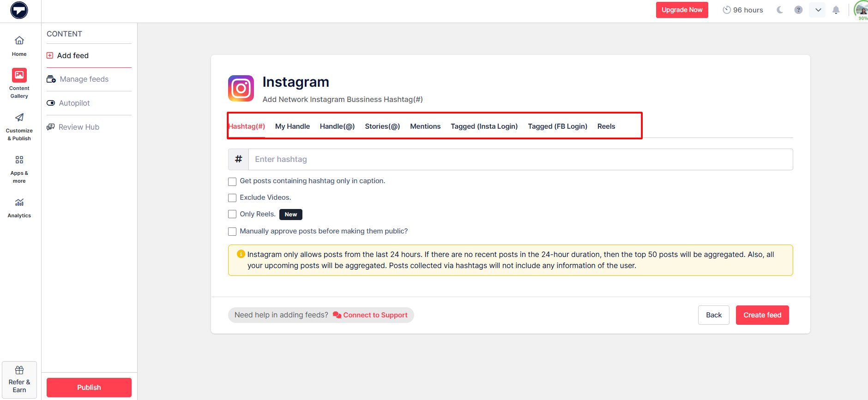Select the Hashtag(#) tab
This screenshot has height=400, width=868.
tap(247, 126)
